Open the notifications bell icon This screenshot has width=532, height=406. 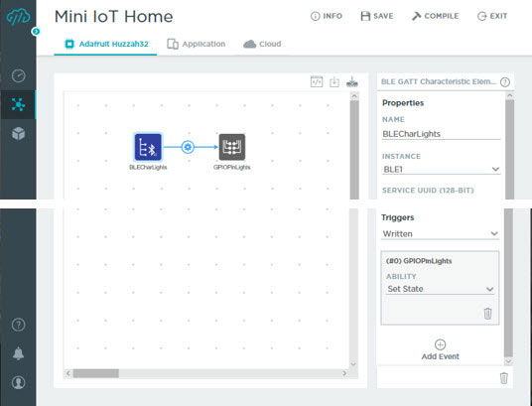click(x=18, y=353)
